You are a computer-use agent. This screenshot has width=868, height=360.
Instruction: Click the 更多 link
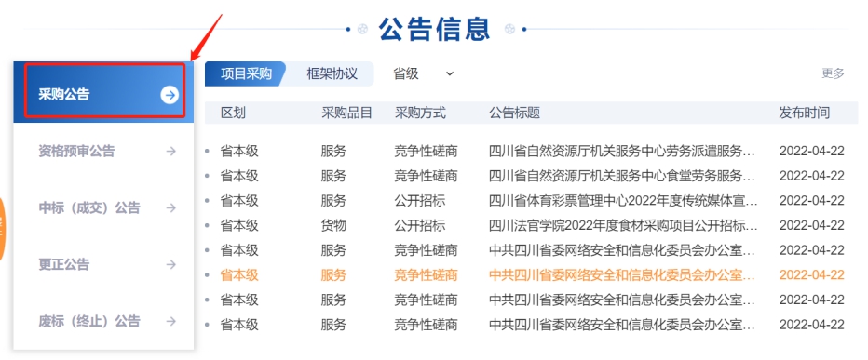pyautogui.click(x=834, y=73)
